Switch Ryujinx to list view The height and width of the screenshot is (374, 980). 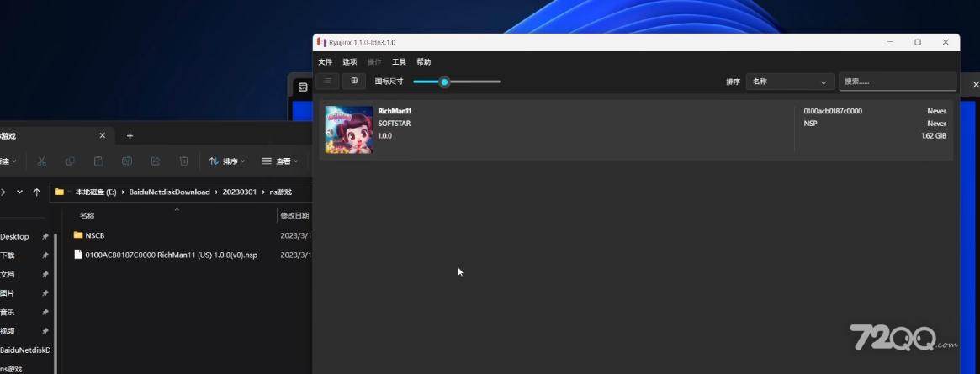(327, 82)
